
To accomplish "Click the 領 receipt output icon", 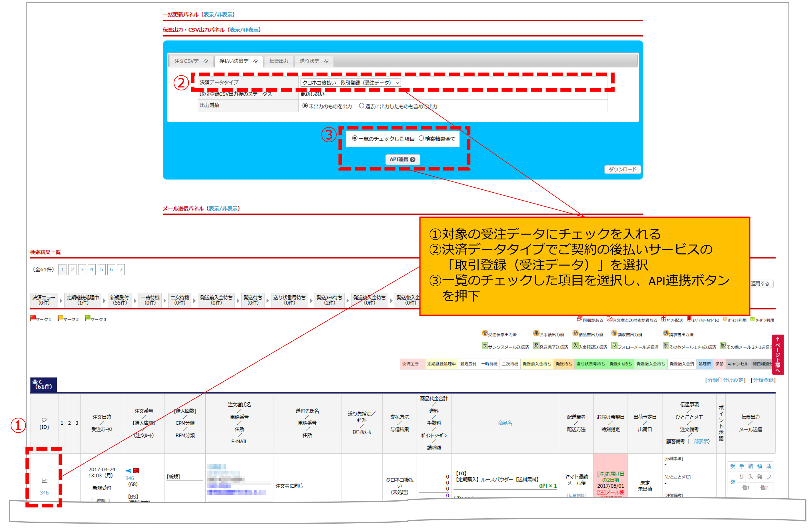I will click(x=760, y=467).
